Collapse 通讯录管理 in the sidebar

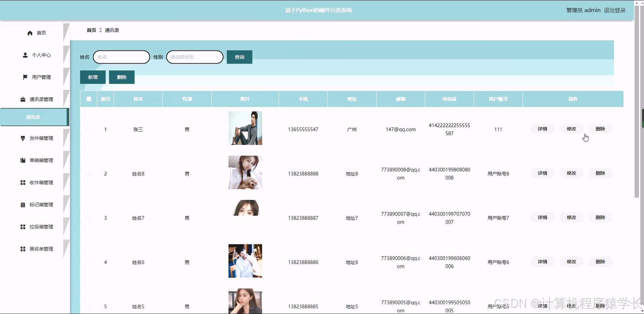(35, 100)
